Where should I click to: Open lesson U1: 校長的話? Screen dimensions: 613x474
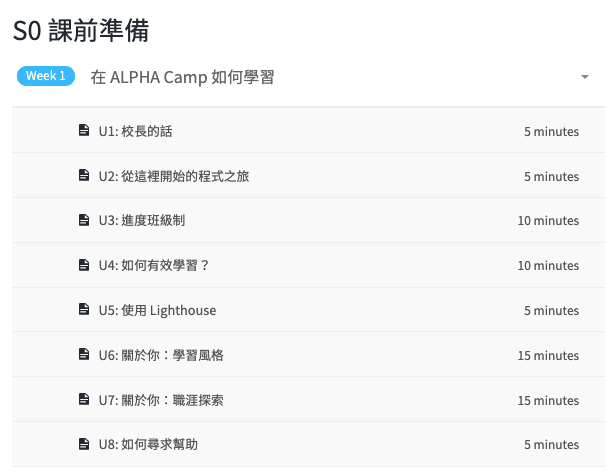(x=135, y=131)
